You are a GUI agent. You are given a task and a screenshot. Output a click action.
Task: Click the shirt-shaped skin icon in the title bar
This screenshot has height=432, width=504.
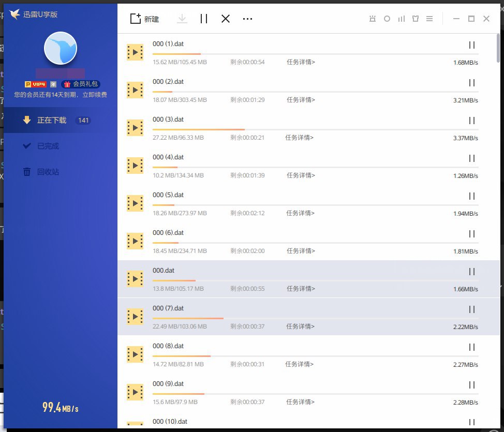pos(415,19)
